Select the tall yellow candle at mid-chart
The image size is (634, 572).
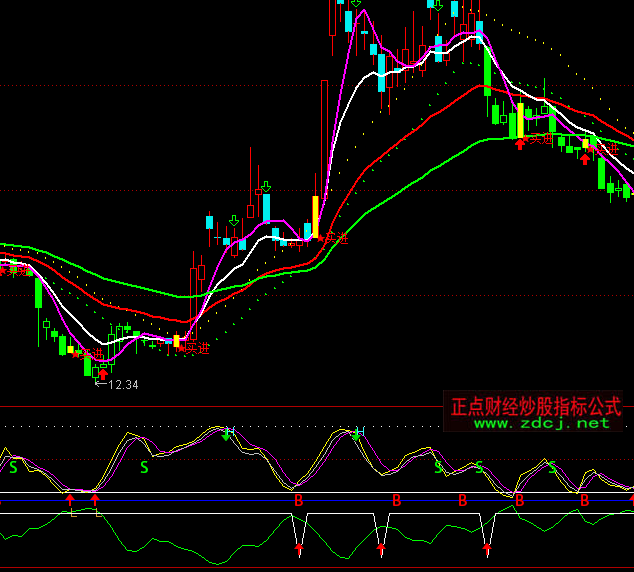point(316,217)
